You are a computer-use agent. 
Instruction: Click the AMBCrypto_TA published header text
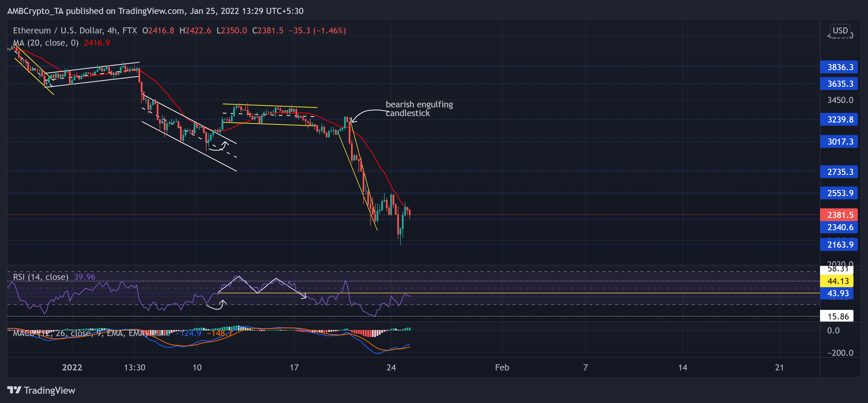155,11
